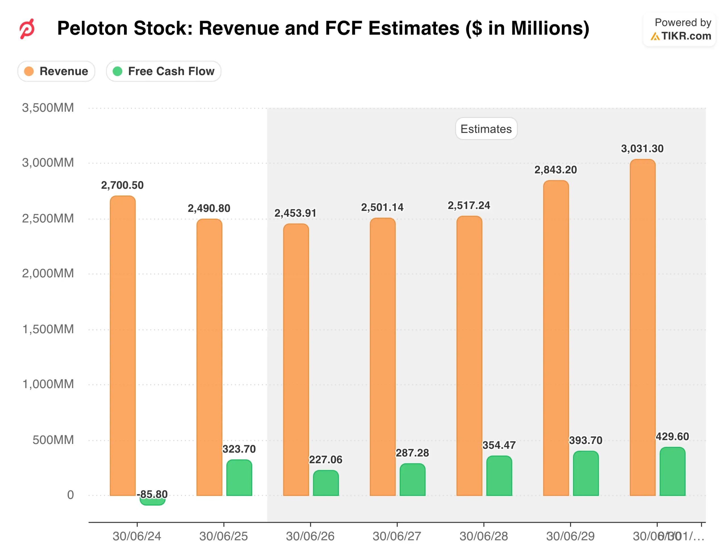Image resolution: width=728 pixels, height=560 pixels.
Task: Select the negative -85.80 FCF bar
Action: tap(153, 501)
